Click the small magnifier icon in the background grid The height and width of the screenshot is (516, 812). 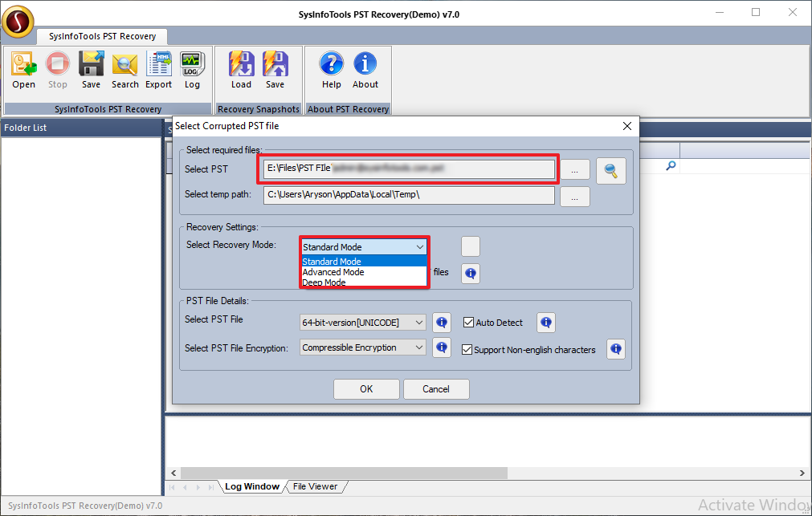tap(671, 165)
